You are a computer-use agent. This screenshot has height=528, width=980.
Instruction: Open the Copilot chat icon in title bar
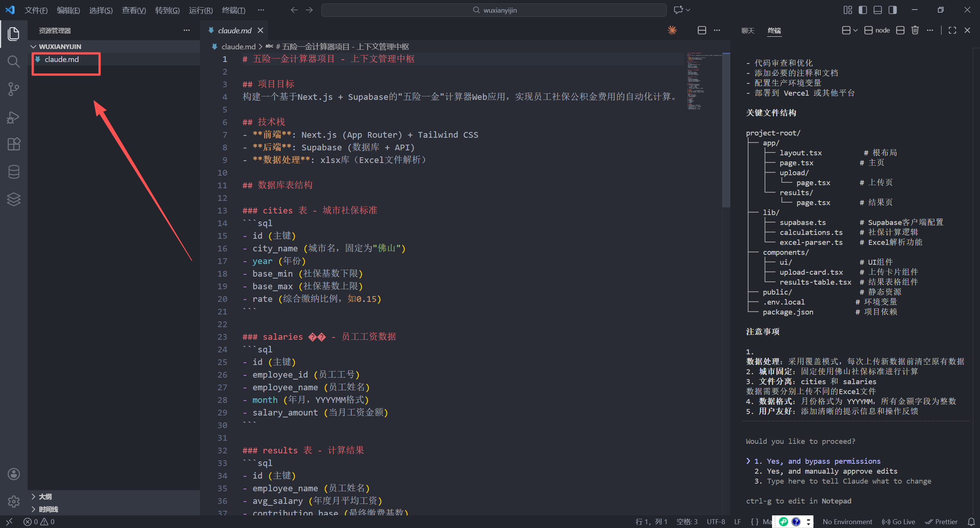click(x=678, y=10)
